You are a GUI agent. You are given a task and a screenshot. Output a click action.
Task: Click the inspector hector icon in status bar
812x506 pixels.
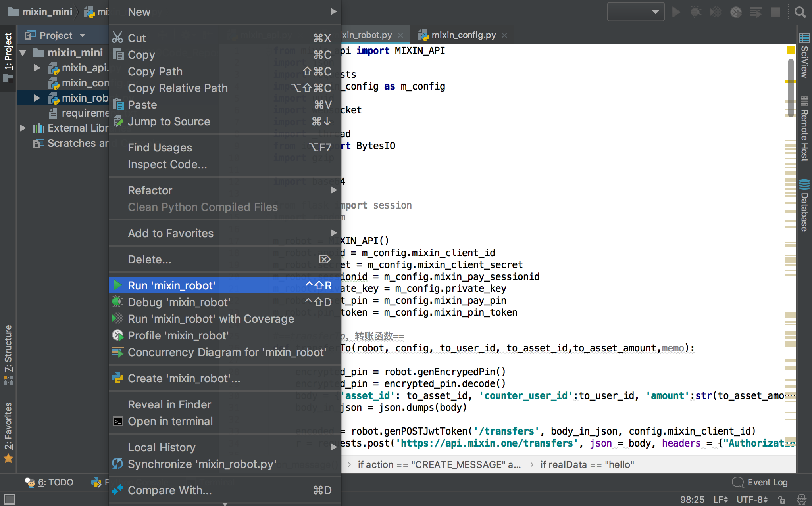coord(802,499)
